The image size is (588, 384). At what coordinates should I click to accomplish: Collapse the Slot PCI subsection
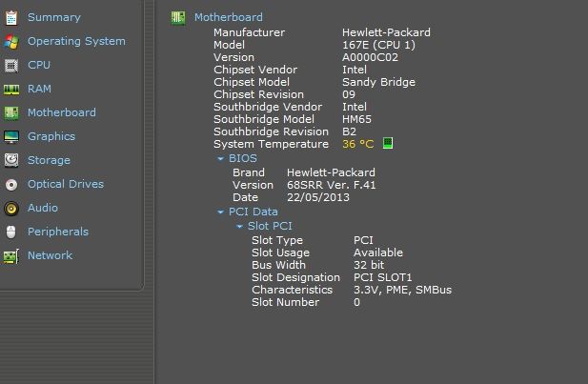239,226
